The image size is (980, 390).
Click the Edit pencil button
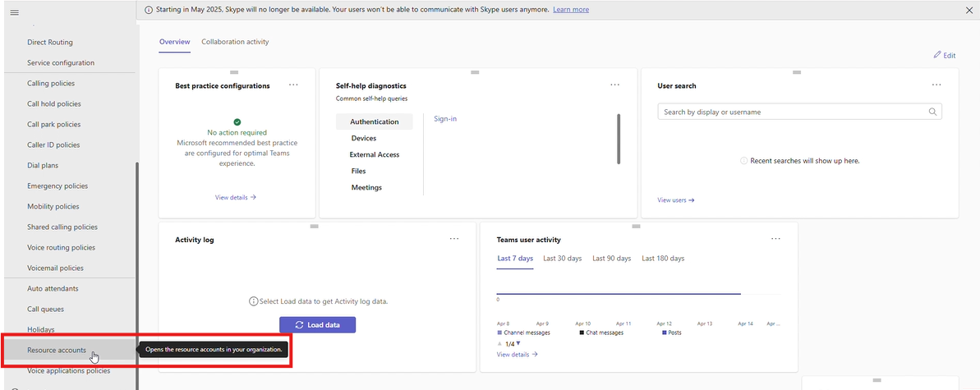pyautogui.click(x=945, y=55)
